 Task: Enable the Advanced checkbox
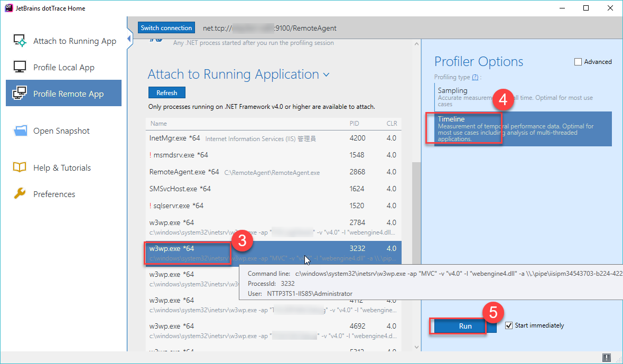pos(578,61)
